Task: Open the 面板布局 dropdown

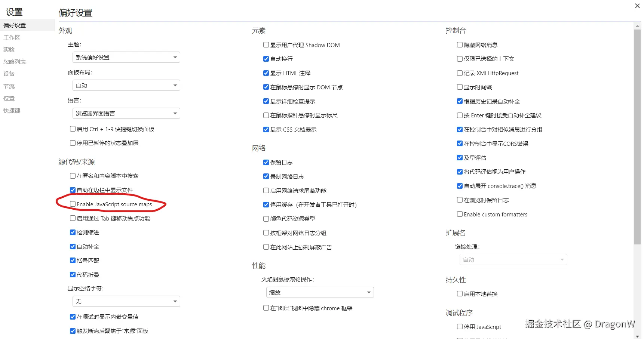Action: (126, 85)
